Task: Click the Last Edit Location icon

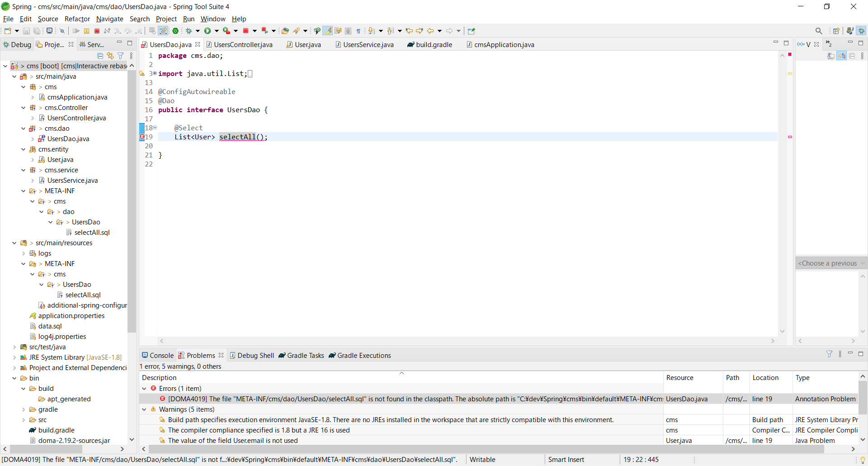Action: (x=409, y=31)
